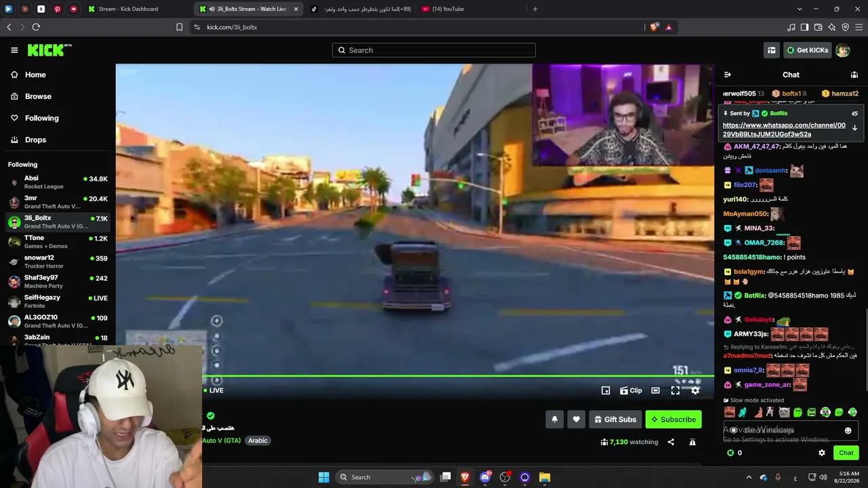Open Windows Start menu
The width and height of the screenshot is (868, 488).
[323, 477]
